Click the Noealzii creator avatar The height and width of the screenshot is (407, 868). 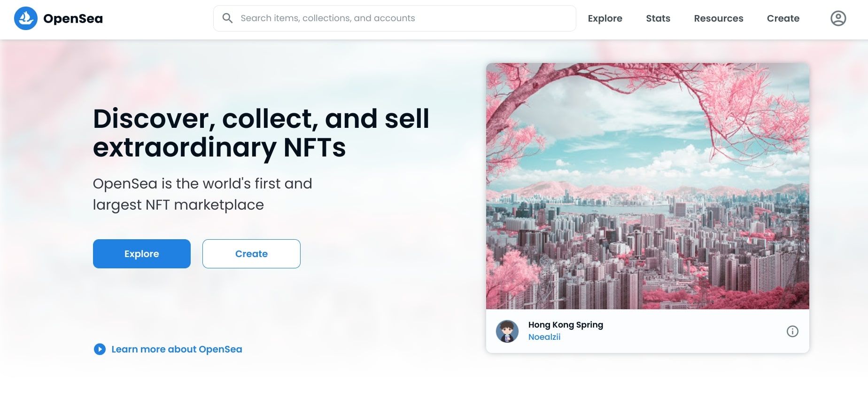click(x=507, y=331)
